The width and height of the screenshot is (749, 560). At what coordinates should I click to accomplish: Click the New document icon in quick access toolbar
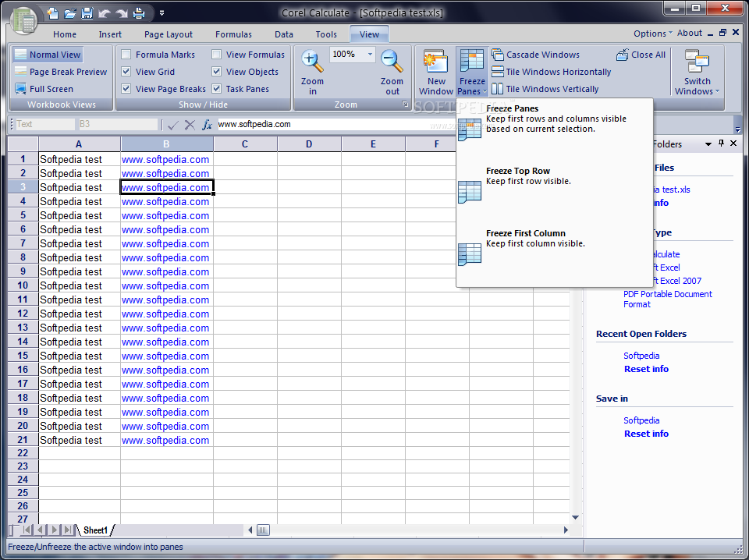tap(52, 13)
